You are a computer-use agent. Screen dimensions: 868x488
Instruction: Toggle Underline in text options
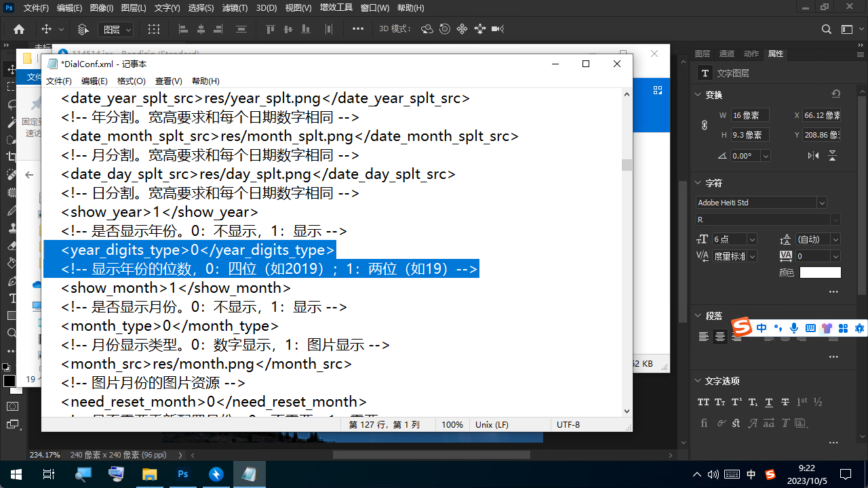pos(768,402)
